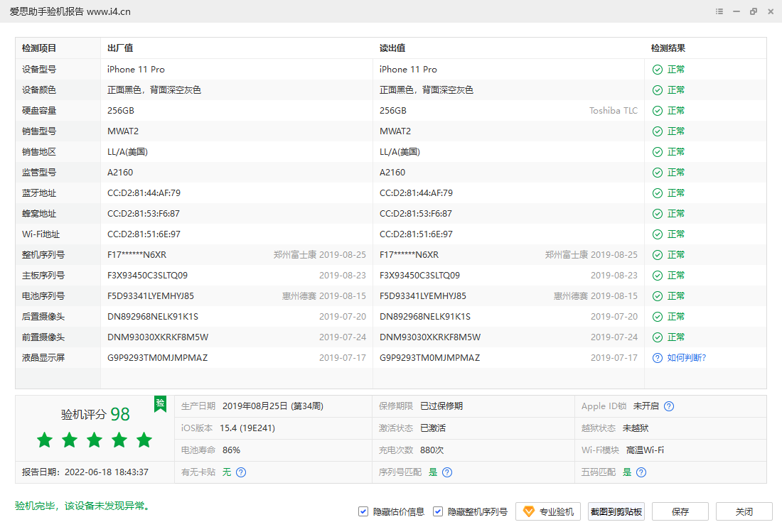Click the help icon next to Apple ID锁
Viewport: 782px width, 532px height.
point(669,406)
